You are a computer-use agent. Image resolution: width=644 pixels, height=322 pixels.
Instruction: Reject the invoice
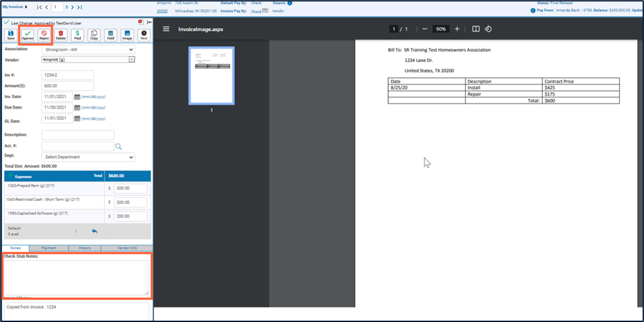point(44,35)
